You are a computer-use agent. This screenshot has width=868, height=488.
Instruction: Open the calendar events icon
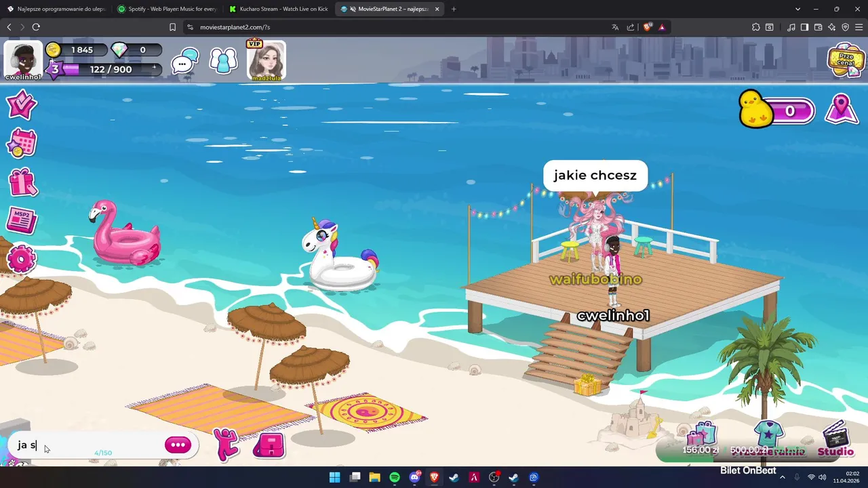click(x=22, y=143)
